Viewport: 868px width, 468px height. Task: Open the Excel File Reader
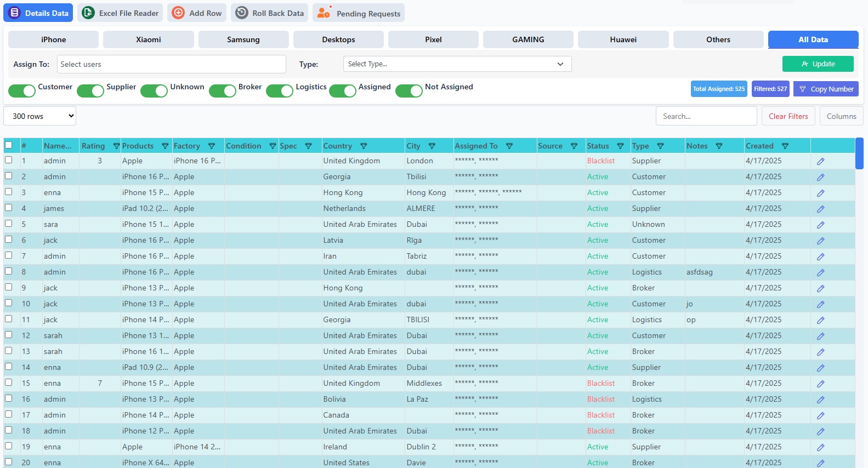(120, 13)
